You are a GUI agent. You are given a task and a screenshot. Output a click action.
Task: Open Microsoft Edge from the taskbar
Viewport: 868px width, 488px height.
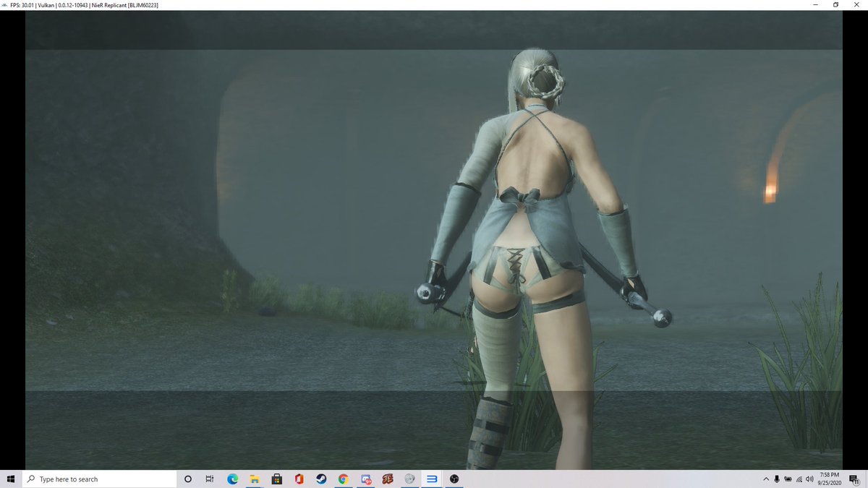(x=231, y=479)
